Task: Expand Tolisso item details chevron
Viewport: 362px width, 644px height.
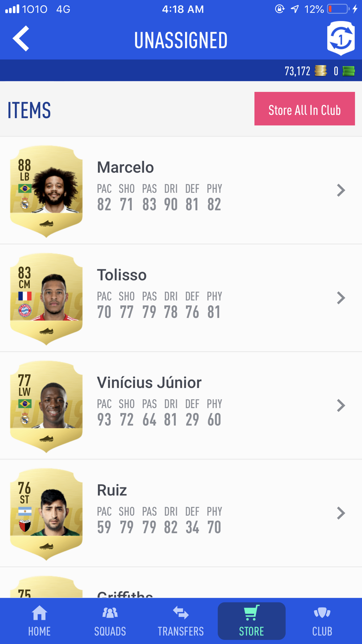Action: pos(341,298)
